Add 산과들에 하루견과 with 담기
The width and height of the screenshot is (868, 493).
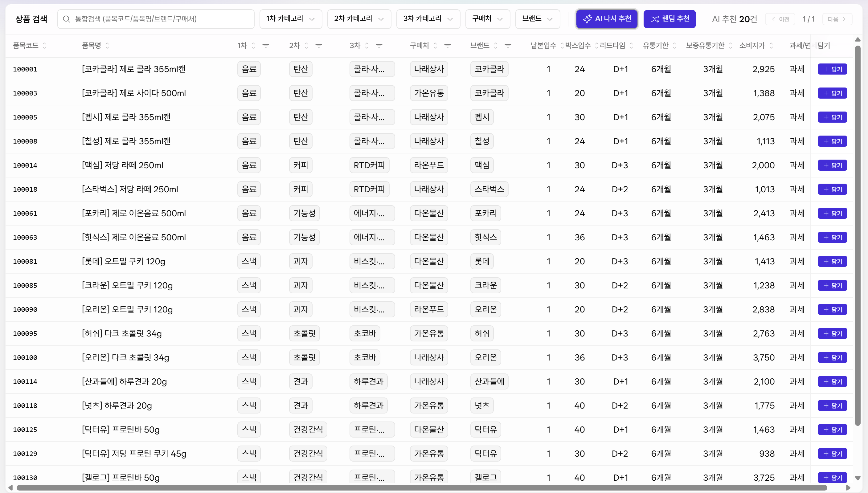833,381
